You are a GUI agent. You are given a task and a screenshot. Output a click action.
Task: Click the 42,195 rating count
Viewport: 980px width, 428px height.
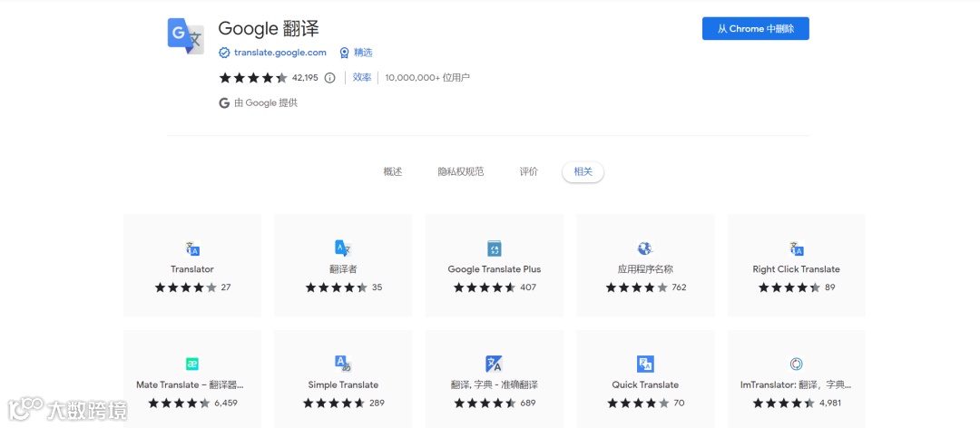[305, 77]
